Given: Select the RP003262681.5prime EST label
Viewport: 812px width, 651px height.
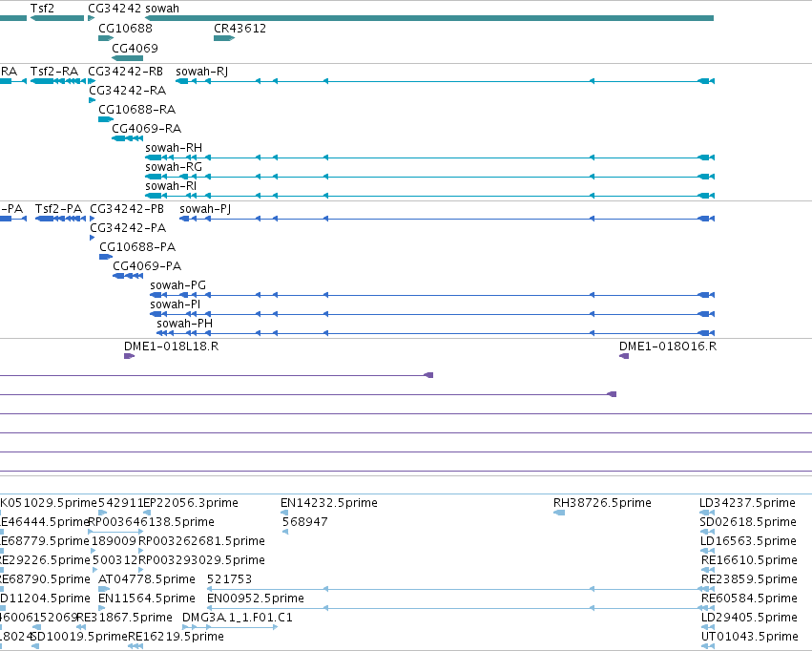Looking at the screenshot, I should [201, 541].
